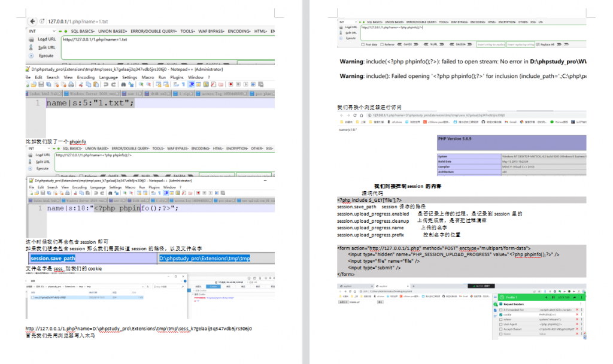Click Redo icon in the 1.txt Notepad++ toolbar
Screen dimensions: 613x364
(x=113, y=84)
